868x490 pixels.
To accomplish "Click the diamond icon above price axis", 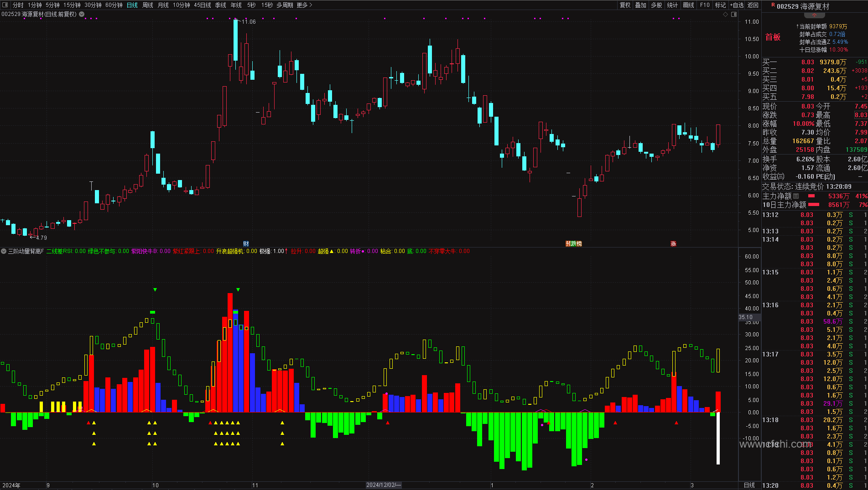I will click(726, 14).
